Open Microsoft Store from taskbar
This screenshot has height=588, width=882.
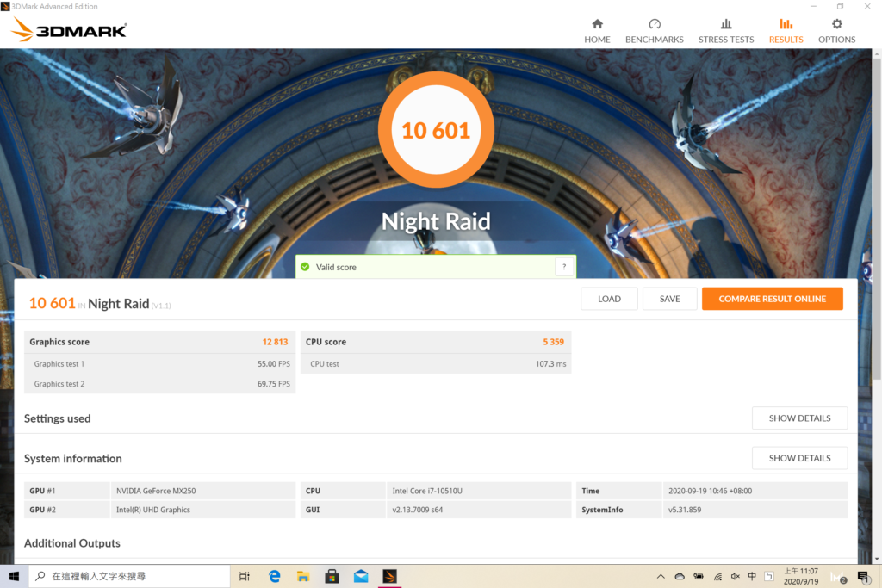(332, 576)
